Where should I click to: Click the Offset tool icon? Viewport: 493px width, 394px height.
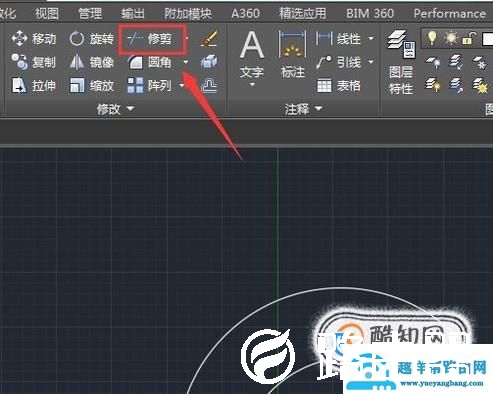click(x=209, y=86)
